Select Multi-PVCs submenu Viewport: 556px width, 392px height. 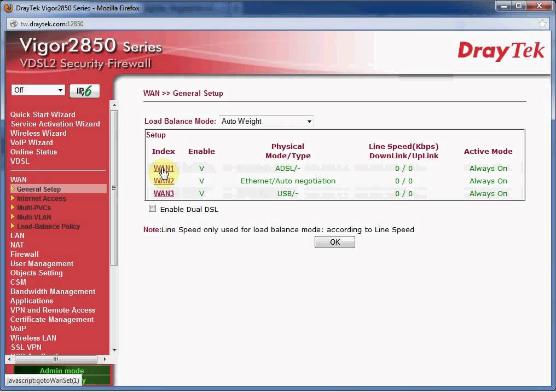(x=34, y=208)
